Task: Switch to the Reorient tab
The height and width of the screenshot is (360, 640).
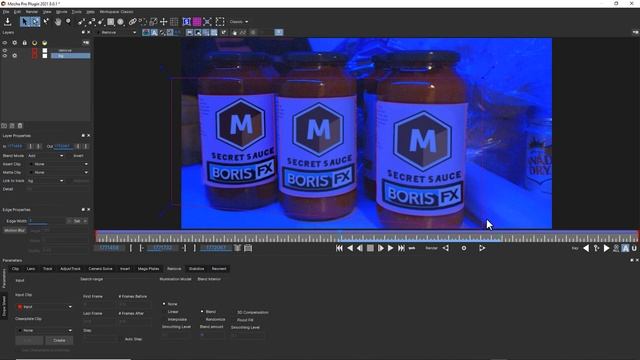Action: 219,269
